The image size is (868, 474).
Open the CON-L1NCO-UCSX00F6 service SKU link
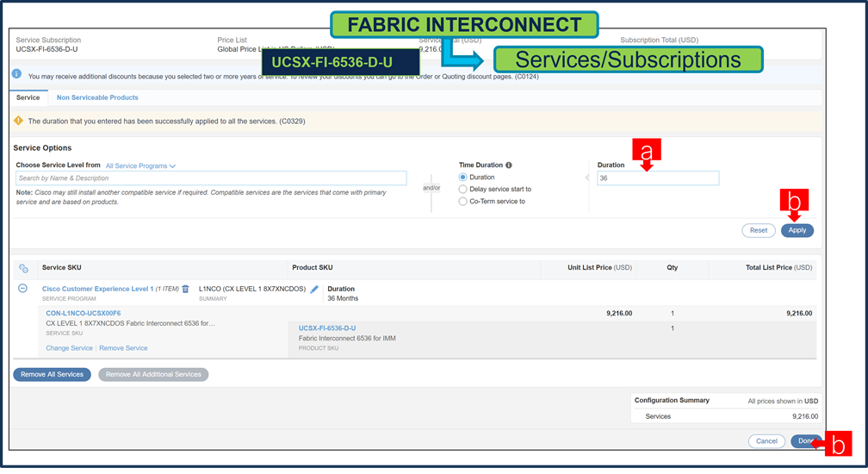[83, 314]
